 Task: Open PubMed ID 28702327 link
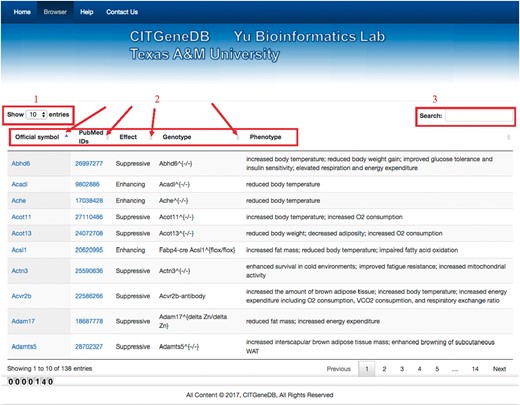pos(89,347)
